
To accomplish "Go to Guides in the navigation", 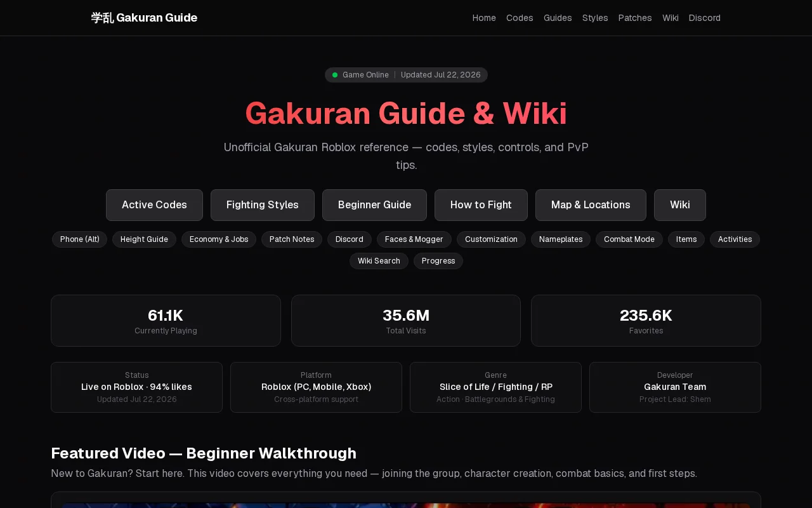I will click(x=558, y=18).
